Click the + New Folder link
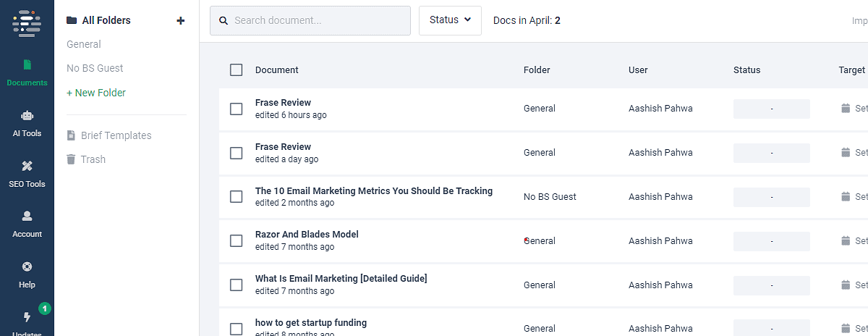The image size is (868, 336). coord(96,93)
